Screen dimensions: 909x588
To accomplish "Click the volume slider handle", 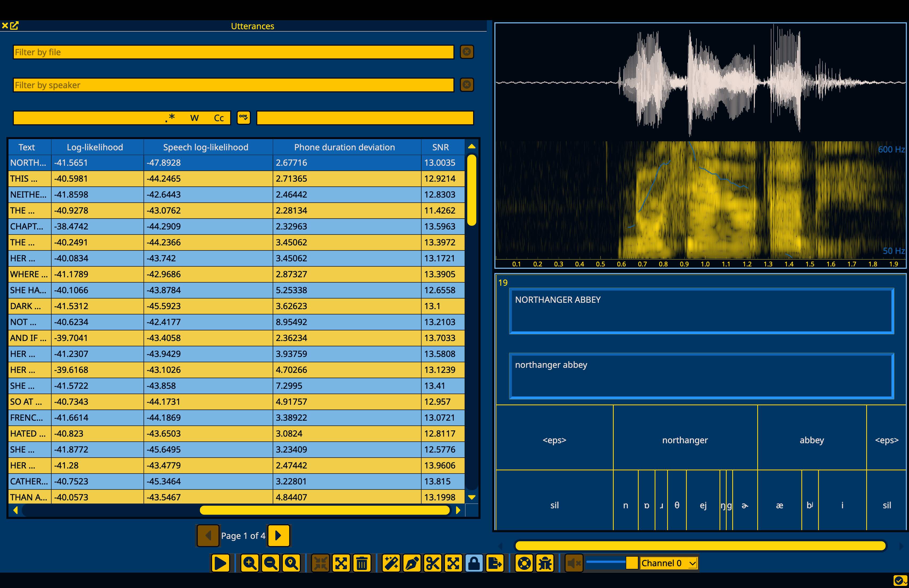I will click(x=632, y=563).
